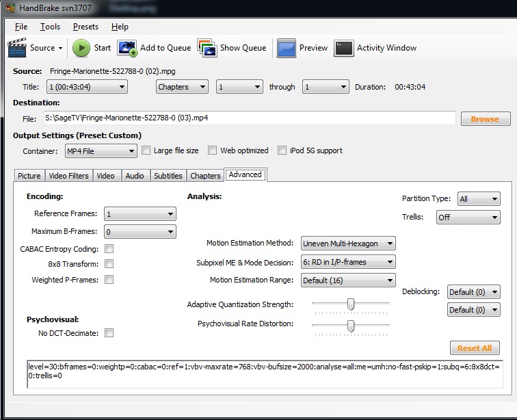The height and width of the screenshot is (420, 517).
Task: Click the Source dropdown arrow in toolbar
Action: [x=60, y=48]
